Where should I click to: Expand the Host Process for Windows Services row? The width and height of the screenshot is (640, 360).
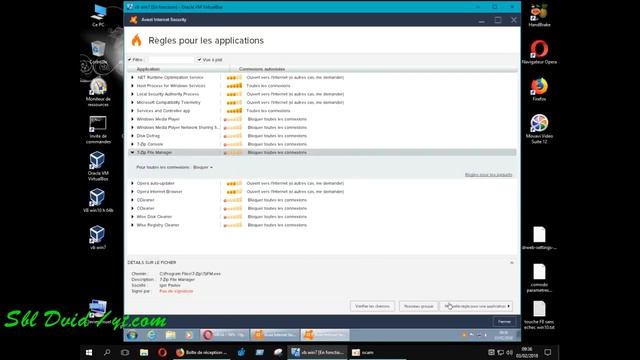click(132, 86)
